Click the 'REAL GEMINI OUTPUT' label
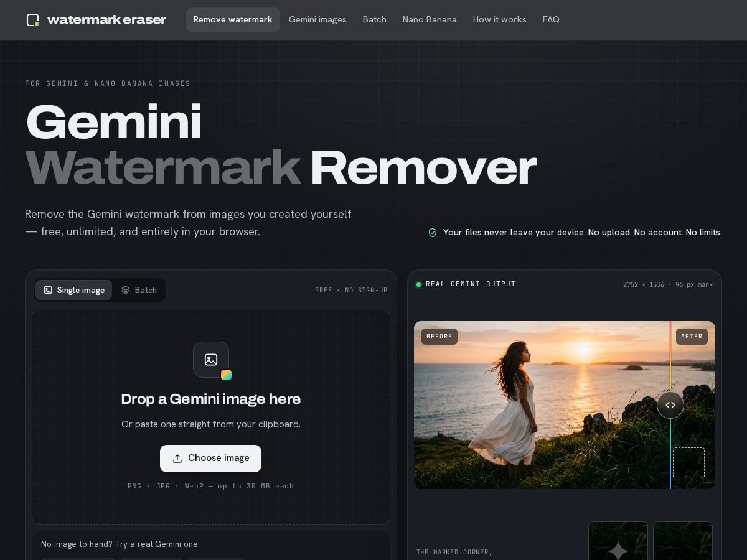The image size is (747, 560). pyautogui.click(x=471, y=284)
